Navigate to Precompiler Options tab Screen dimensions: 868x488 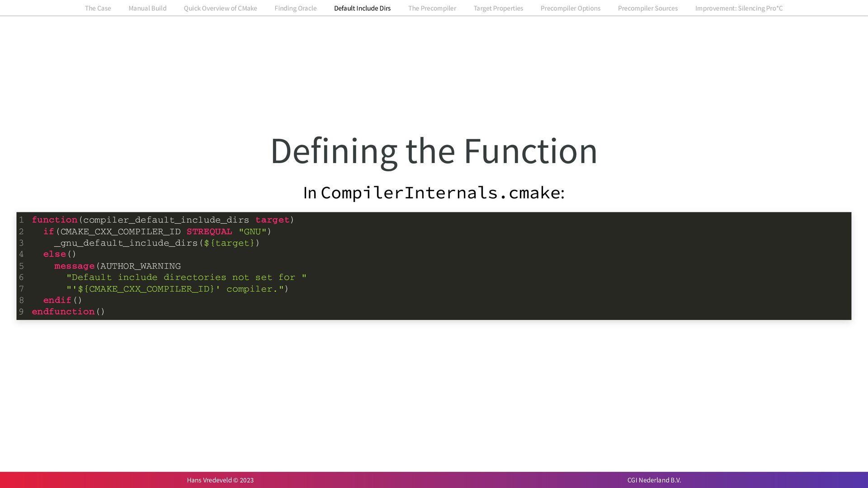click(570, 8)
